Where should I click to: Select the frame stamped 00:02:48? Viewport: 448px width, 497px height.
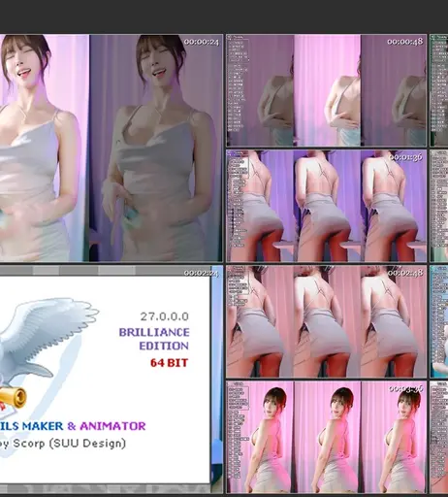(x=327, y=321)
